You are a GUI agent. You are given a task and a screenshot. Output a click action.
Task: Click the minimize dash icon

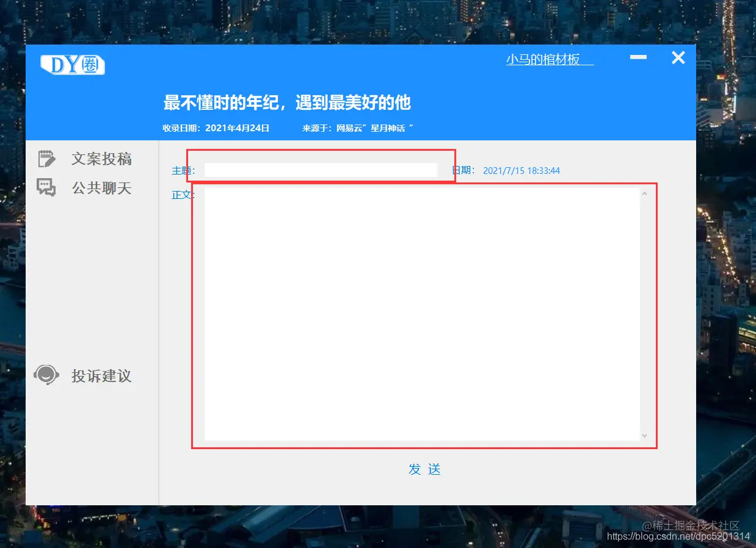click(x=638, y=57)
